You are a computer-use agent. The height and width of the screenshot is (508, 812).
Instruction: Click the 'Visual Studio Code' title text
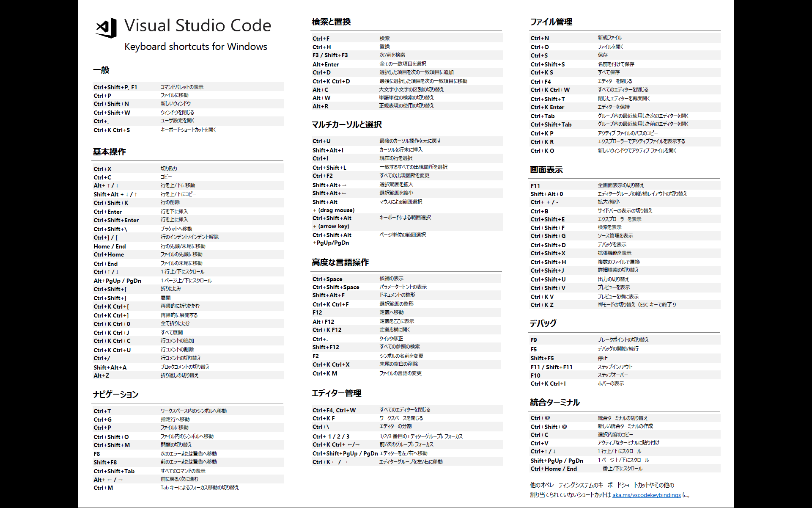point(198,25)
